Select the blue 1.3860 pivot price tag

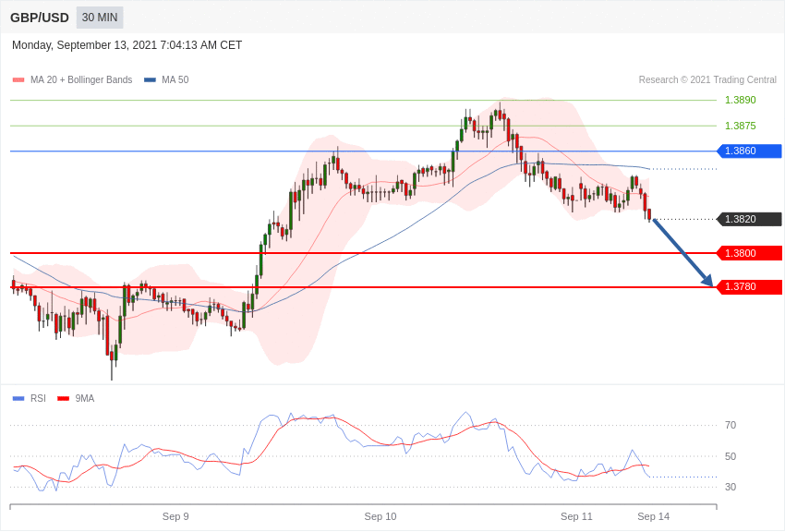point(750,151)
